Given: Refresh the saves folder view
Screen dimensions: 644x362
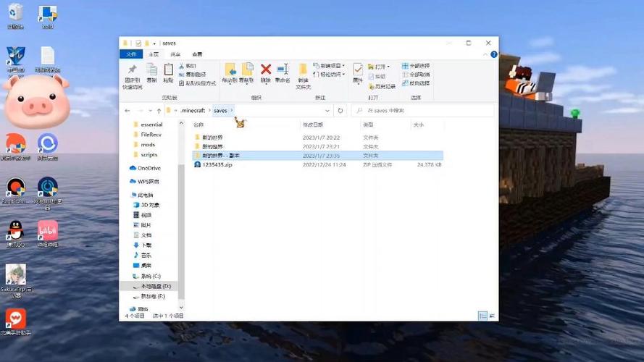Looking at the screenshot, I should [x=340, y=111].
